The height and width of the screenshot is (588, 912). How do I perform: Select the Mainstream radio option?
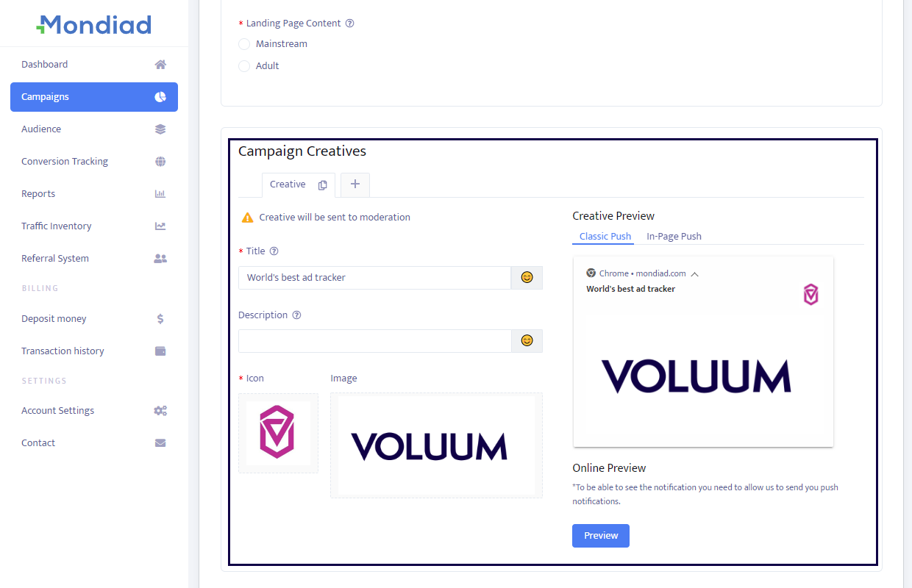245,44
